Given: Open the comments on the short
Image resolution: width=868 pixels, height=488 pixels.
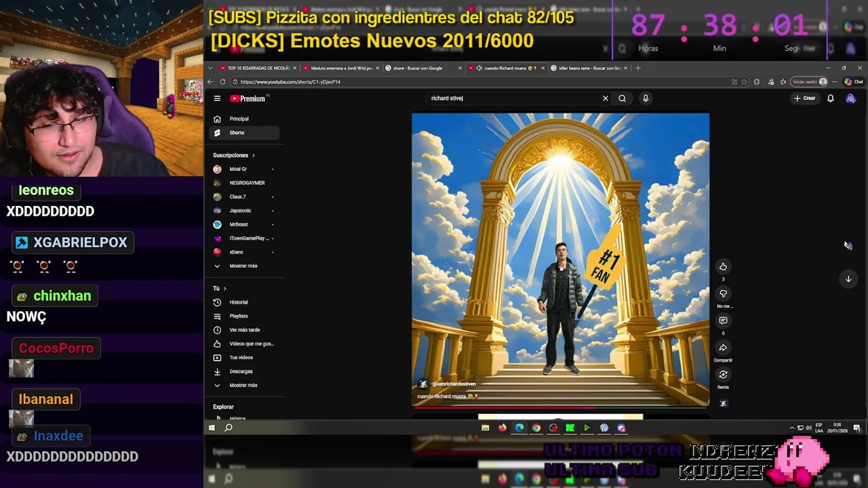Looking at the screenshot, I should pos(723,321).
